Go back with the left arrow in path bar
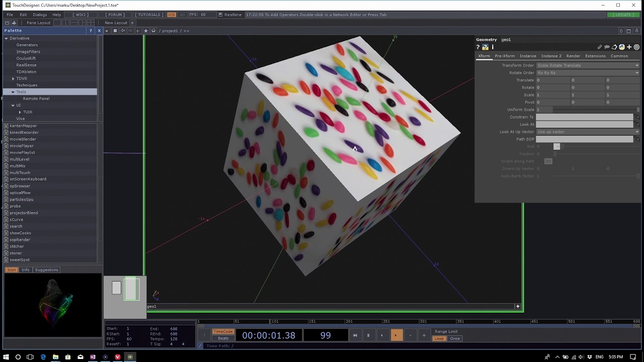This screenshot has width=644, height=362. (123, 31)
